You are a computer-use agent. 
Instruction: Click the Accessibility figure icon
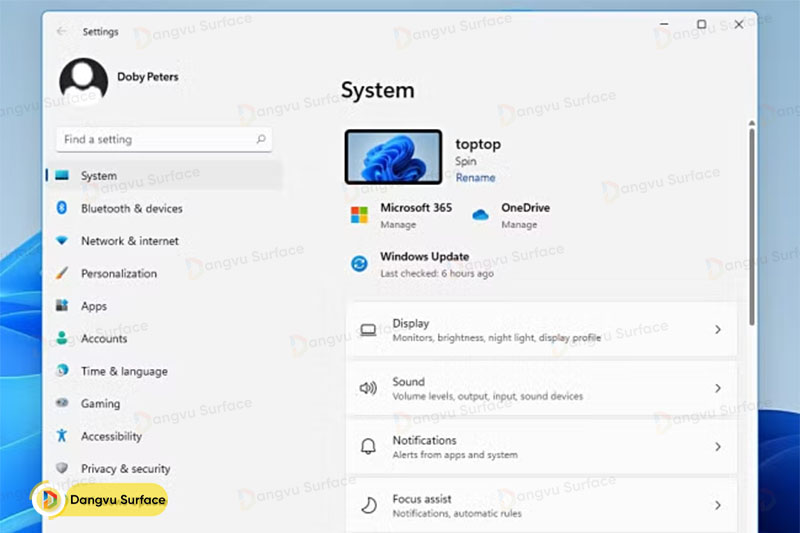62,436
